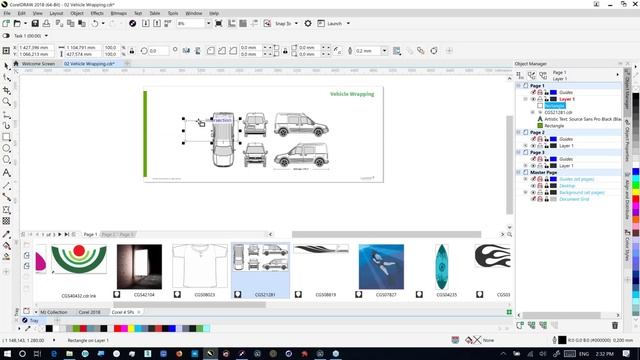This screenshot has height=360, width=640.
Task: Click the Paste icon in toolbar
Action: click(x=82, y=24)
